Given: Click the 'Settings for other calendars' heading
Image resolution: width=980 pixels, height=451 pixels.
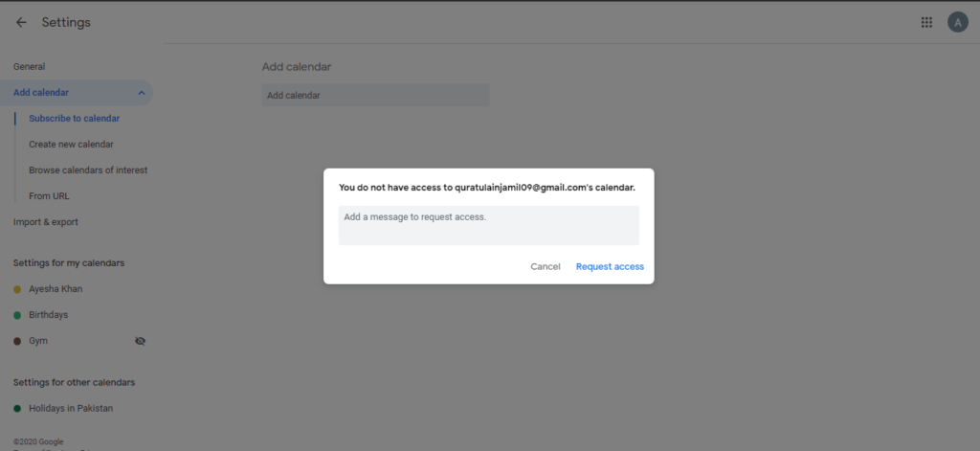Looking at the screenshot, I should 74,382.
